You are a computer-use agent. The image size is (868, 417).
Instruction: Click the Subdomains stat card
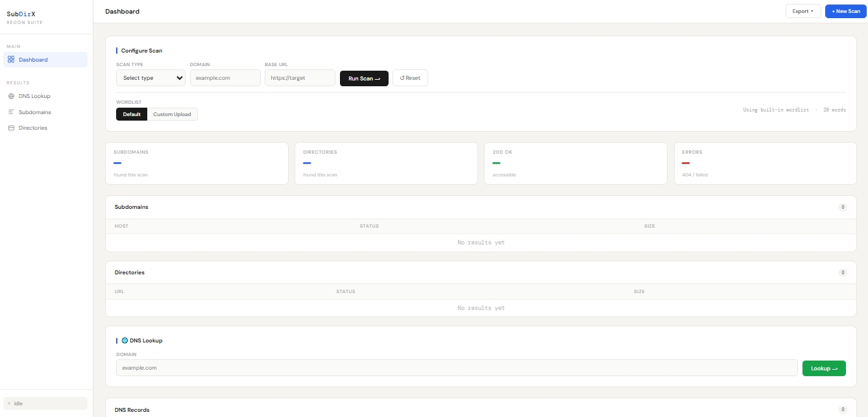coord(197,163)
